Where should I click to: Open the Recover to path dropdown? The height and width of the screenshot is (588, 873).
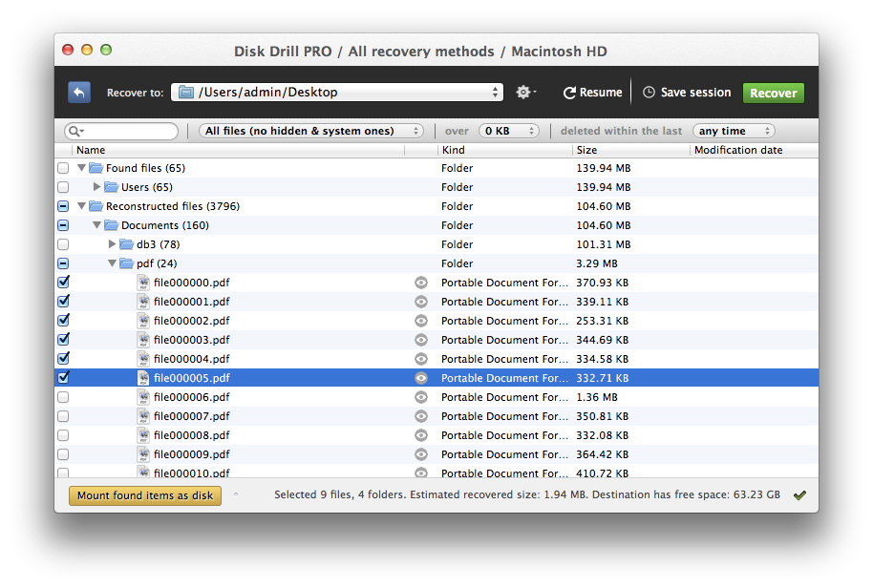[x=337, y=93]
